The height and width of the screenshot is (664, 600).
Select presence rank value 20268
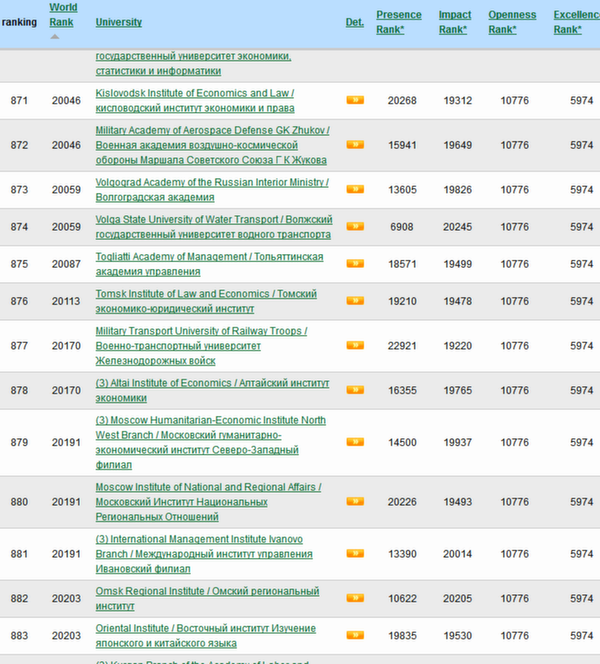point(402,100)
